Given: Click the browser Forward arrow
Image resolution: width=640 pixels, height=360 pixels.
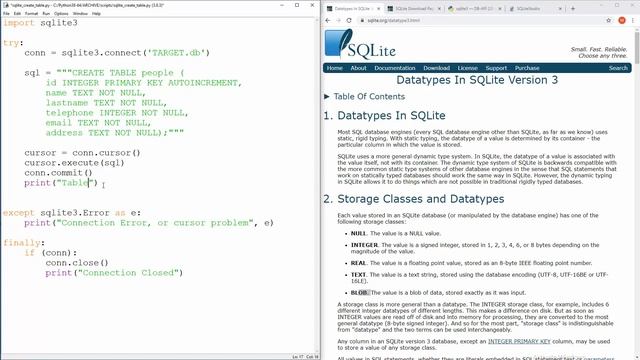Looking at the screenshot, I should [338, 20].
